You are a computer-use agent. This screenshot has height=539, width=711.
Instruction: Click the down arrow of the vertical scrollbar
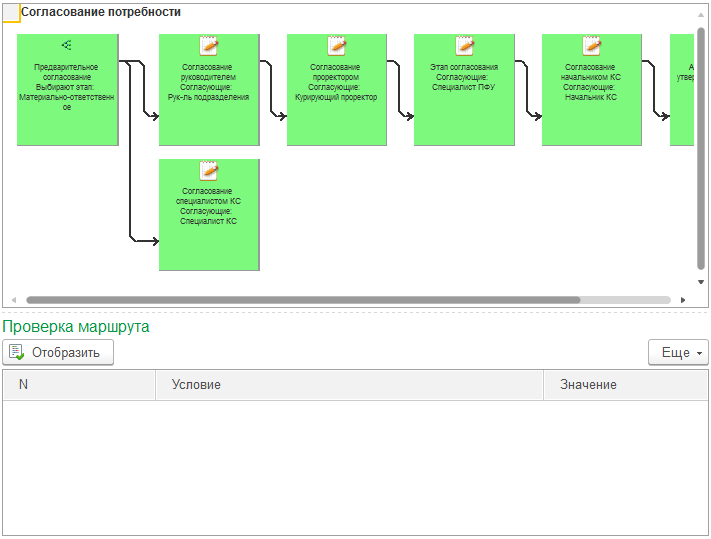point(701,282)
